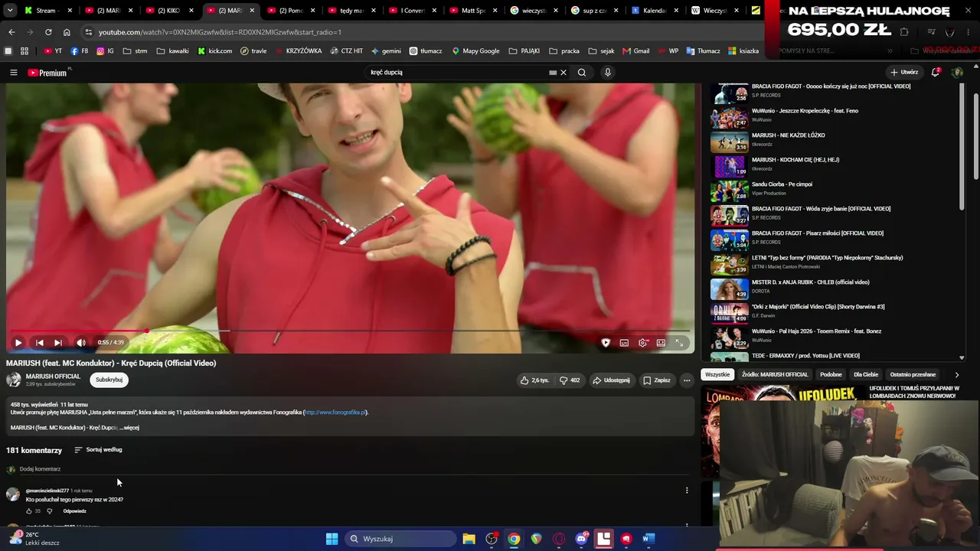
Task: Reply with Odpowiedz on first comment
Action: (x=74, y=511)
